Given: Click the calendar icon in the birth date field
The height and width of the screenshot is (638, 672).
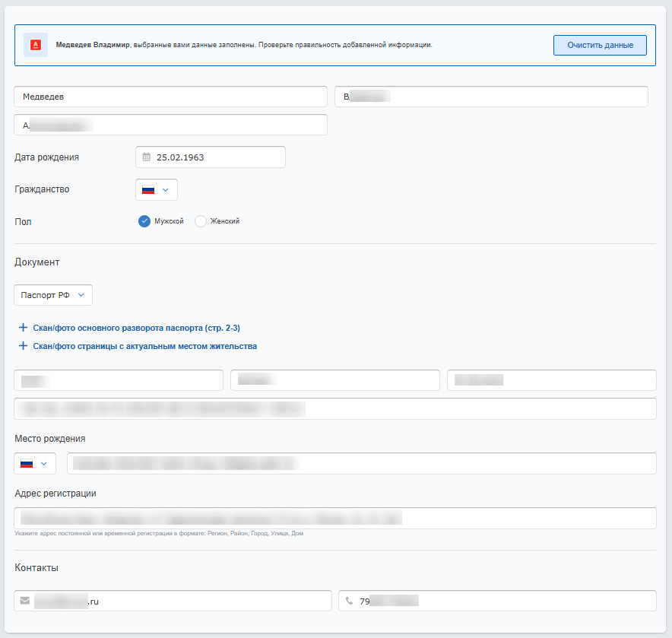Looking at the screenshot, I should click(147, 157).
